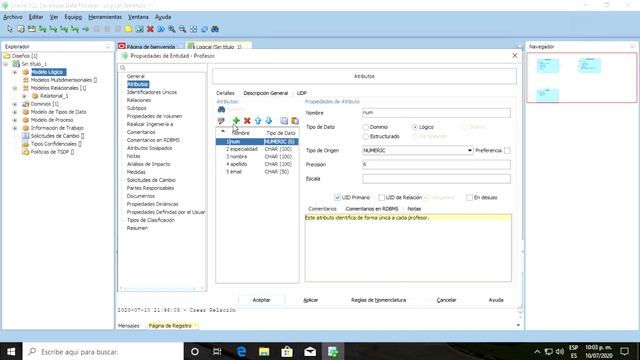Click the Escala input field

point(436,179)
